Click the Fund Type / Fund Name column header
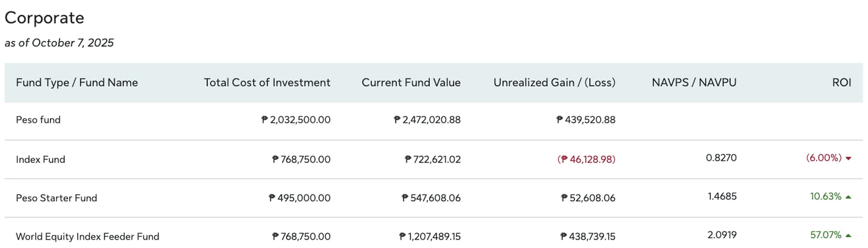Viewport: 868px width, 248px height. click(x=77, y=82)
